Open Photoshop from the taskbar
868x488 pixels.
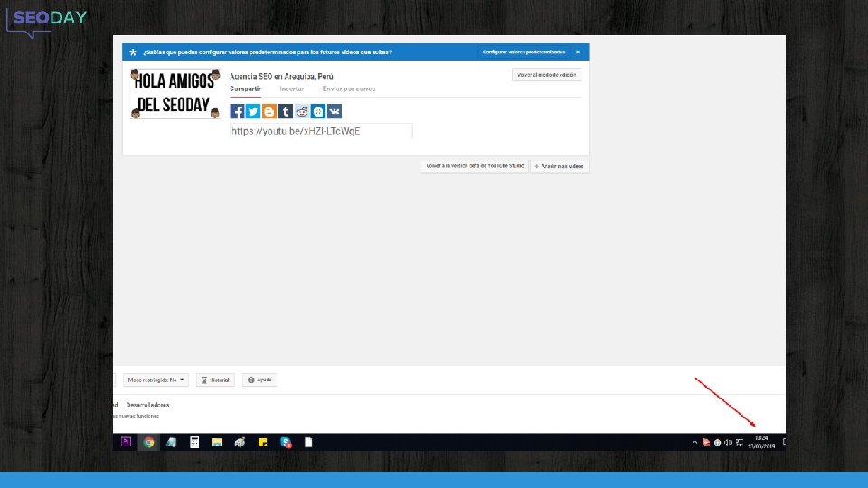127,442
